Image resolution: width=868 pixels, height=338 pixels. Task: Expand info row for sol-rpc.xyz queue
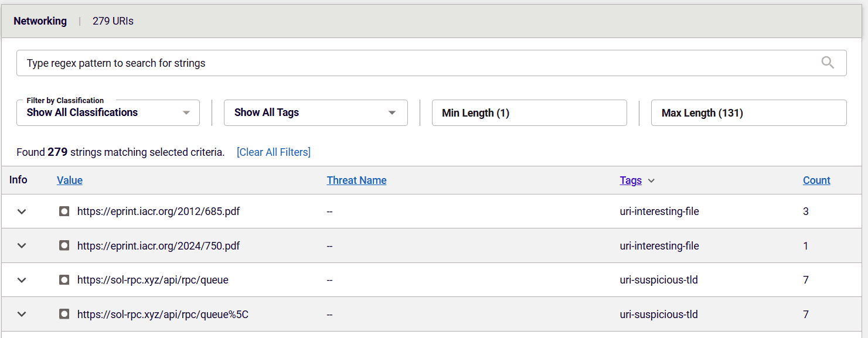22,280
